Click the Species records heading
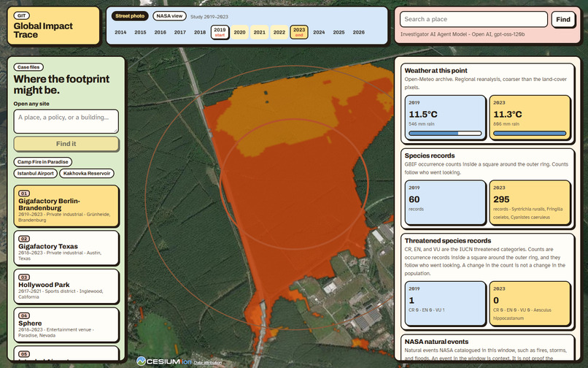588x368 pixels. click(430, 156)
